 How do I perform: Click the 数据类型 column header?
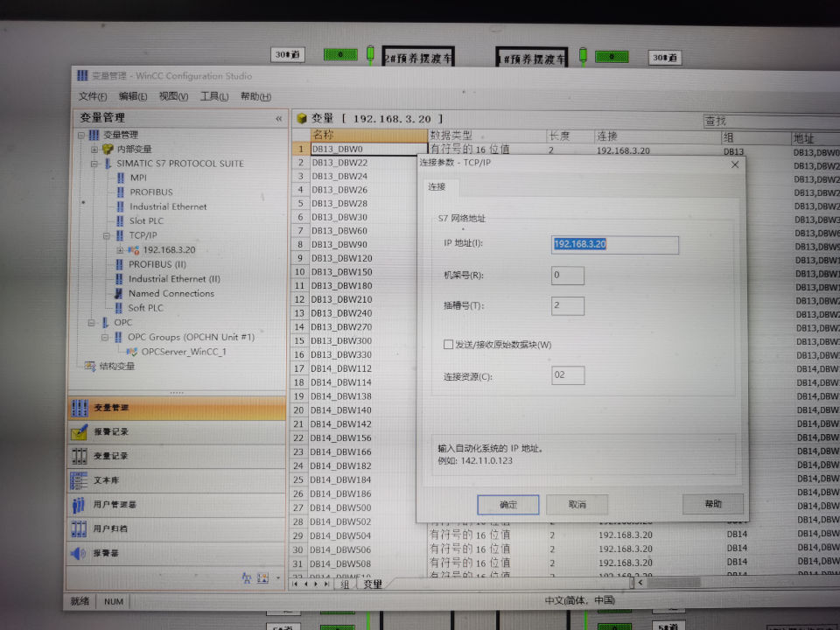click(487, 136)
